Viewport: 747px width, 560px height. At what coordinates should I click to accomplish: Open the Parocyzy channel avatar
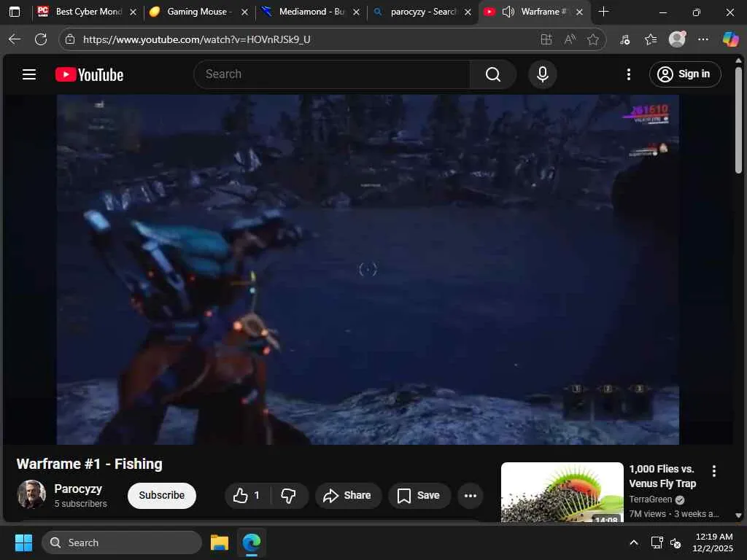31,495
